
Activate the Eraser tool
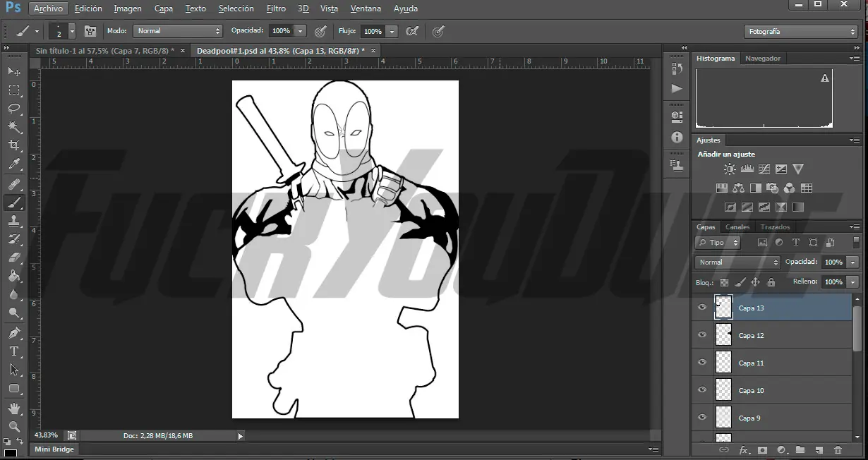click(14, 258)
